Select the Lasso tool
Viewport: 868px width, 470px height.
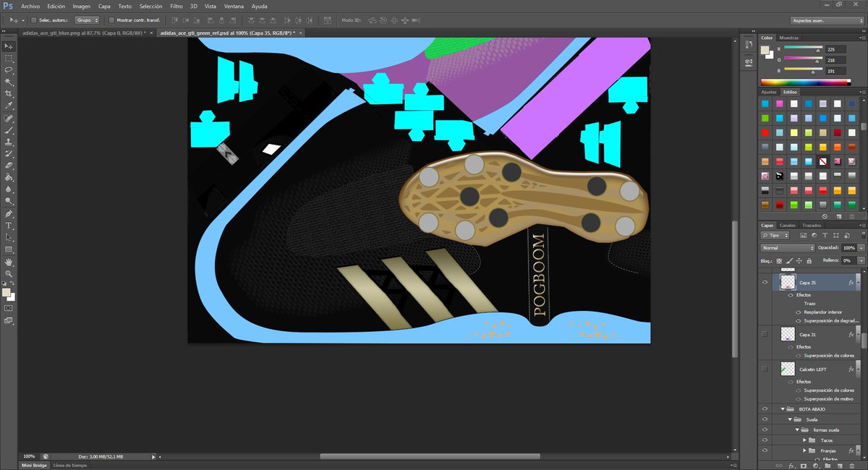click(9, 69)
